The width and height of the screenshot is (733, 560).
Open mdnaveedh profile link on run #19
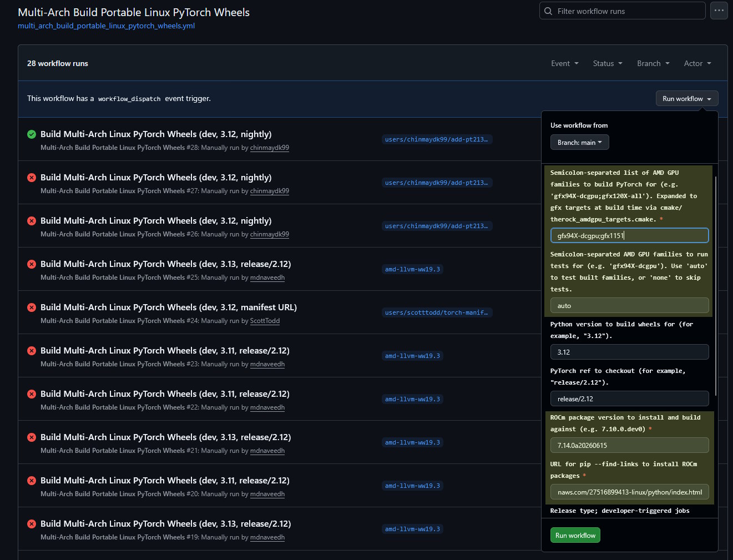pos(267,537)
